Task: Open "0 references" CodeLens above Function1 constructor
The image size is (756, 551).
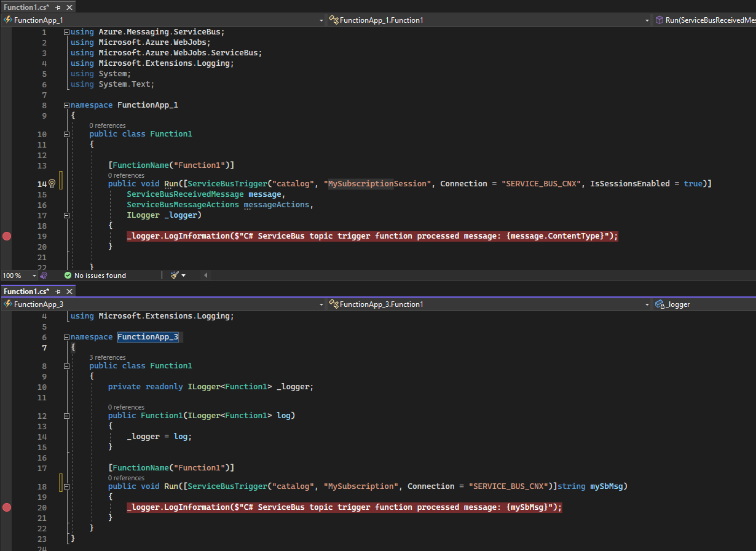Action: (126, 407)
